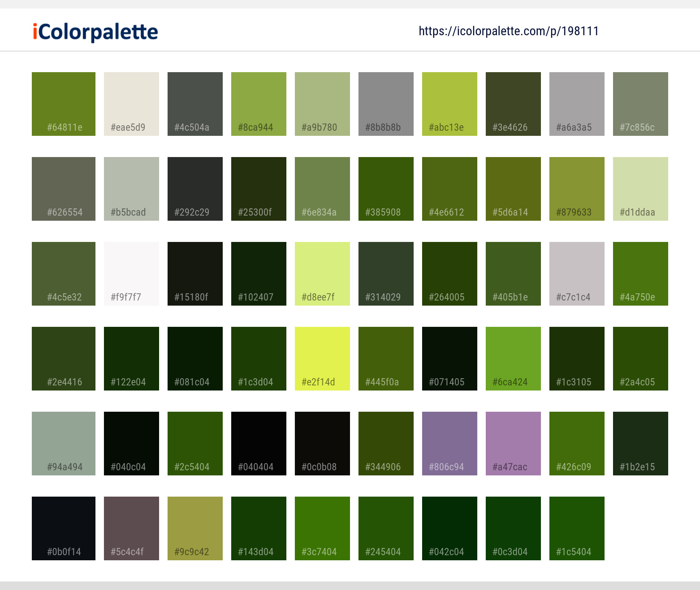Choose the lime #abc13e swatch
The width and height of the screenshot is (700, 590).
tap(450, 104)
